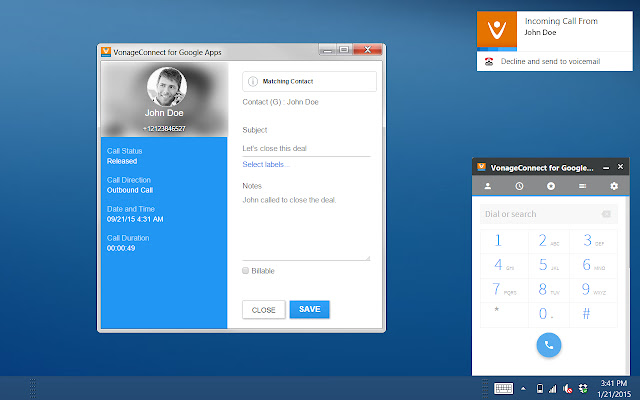Click the blue call button
Viewport: 640px width, 400px height.
549,345
